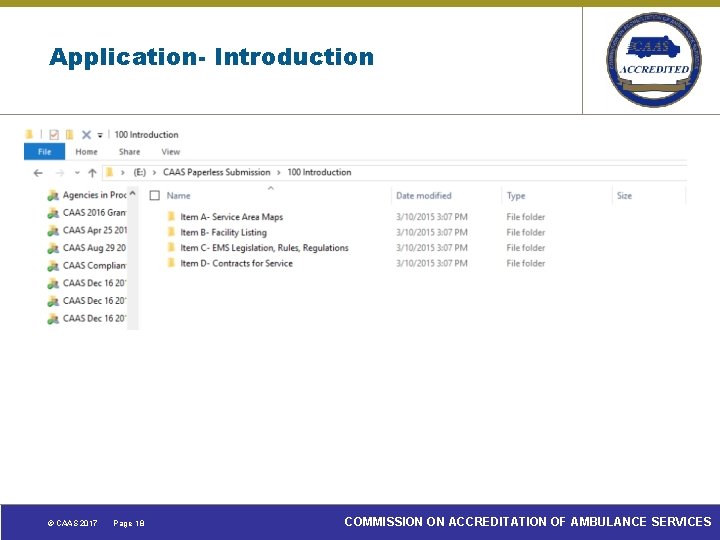The width and height of the screenshot is (720, 540).
Task: Click shared folder icon beside CAAS Complian
Action: click(53, 266)
